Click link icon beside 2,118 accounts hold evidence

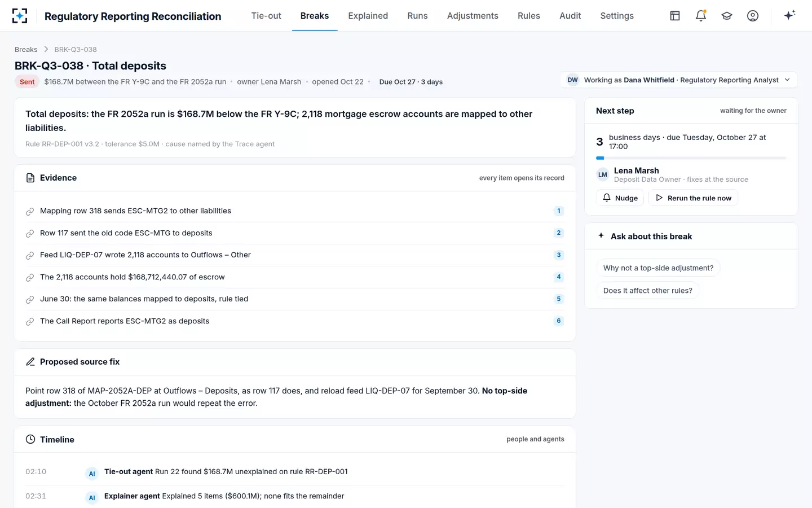pyautogui.click(x=30, y=277)
